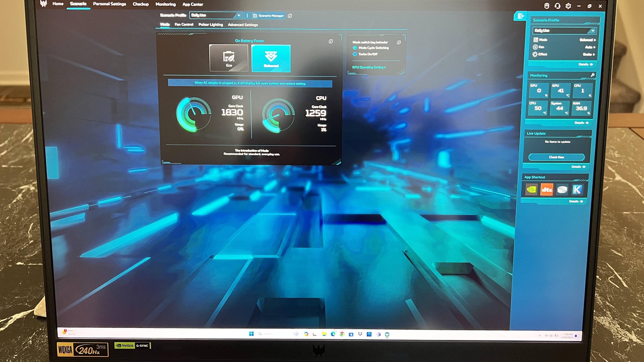
Task: Open the Killer app shortcut icon
Action: coord(577,190)
